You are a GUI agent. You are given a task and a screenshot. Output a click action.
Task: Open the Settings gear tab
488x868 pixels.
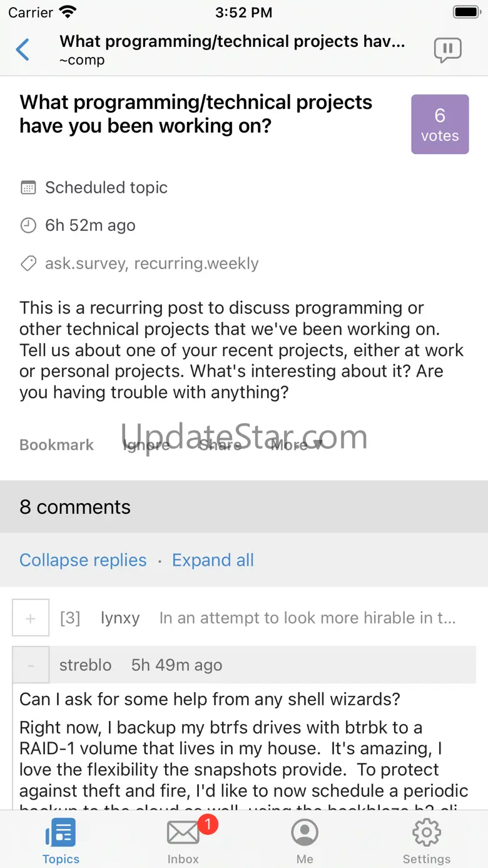426,840
